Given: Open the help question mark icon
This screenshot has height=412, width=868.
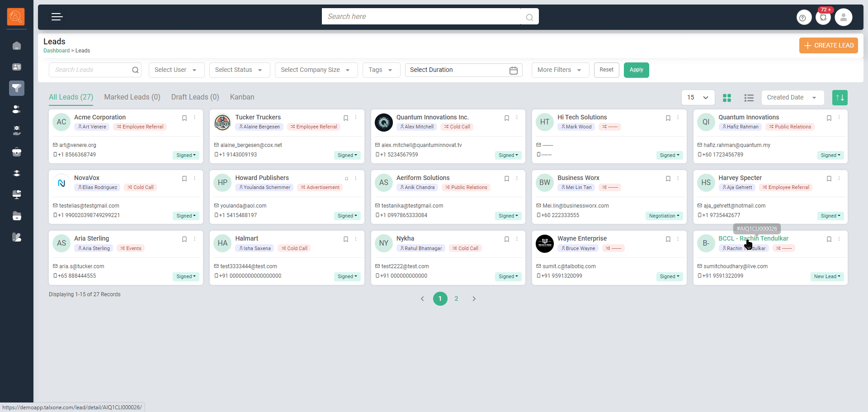Looking at the screenshot, I should pos(803,18).
